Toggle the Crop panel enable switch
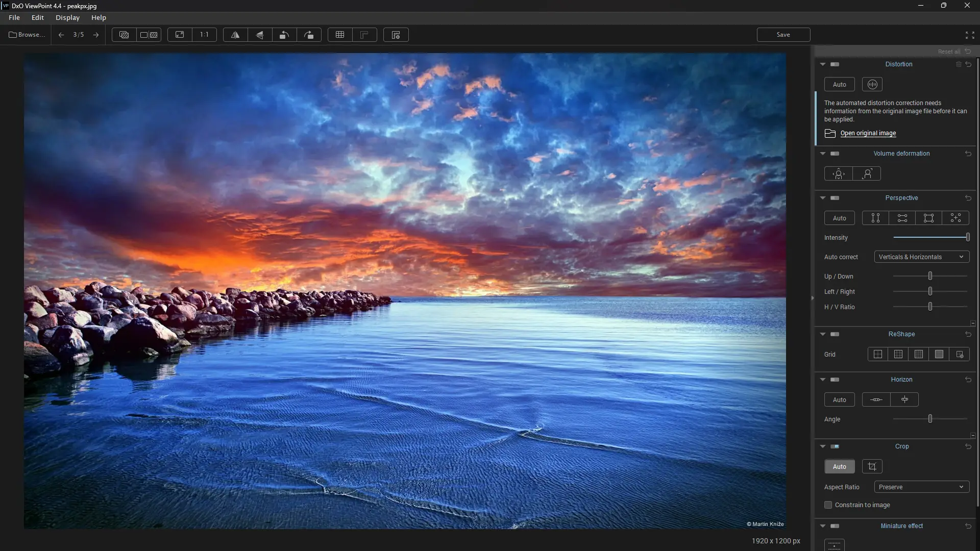Screen dimensions: 980x551 click(x=835, y=446)
